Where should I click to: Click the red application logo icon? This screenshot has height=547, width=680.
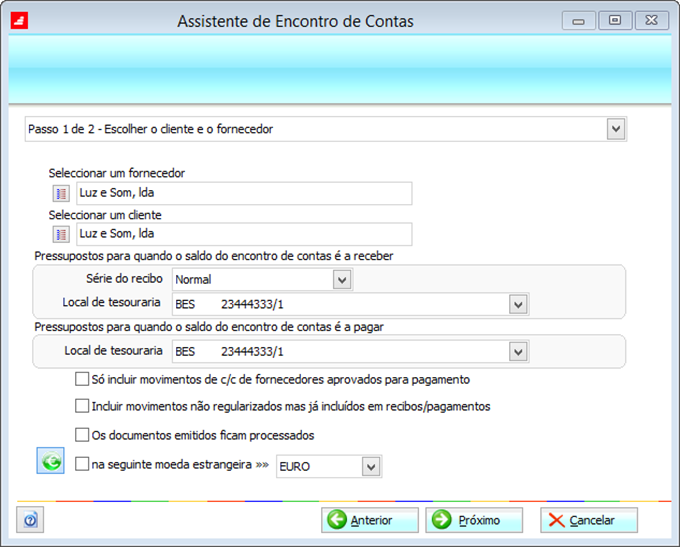click(x=20, y=21)
